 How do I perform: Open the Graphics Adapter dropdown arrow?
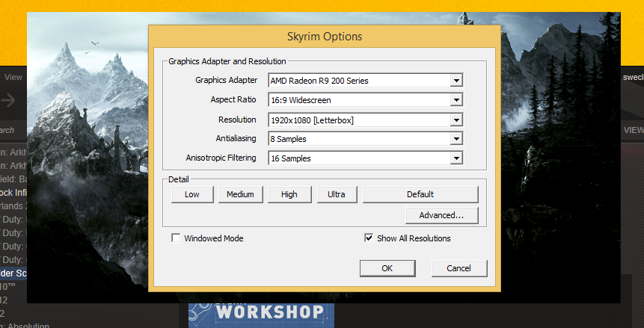coord(456,81)
